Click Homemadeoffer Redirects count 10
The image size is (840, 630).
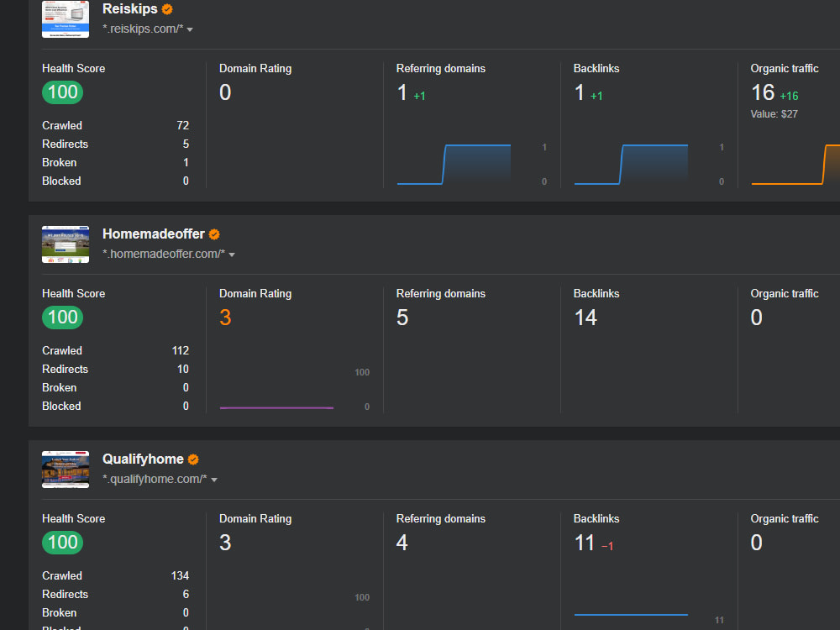(x=183, y=369)
